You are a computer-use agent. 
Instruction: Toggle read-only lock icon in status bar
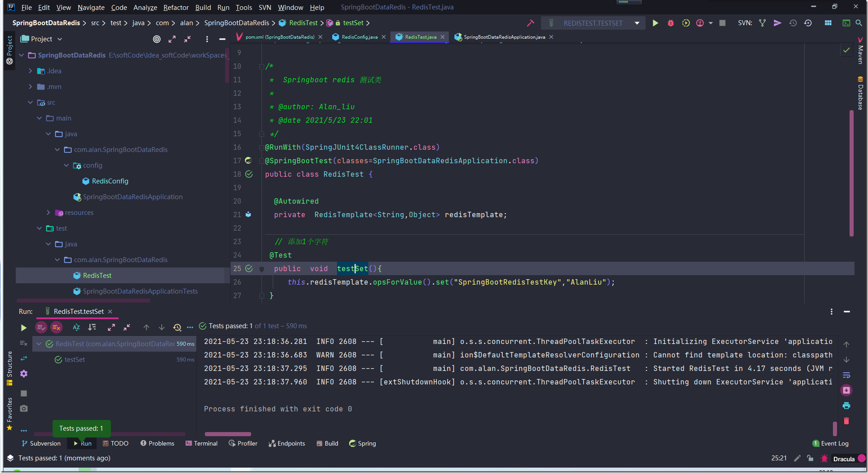coord(810,459)
